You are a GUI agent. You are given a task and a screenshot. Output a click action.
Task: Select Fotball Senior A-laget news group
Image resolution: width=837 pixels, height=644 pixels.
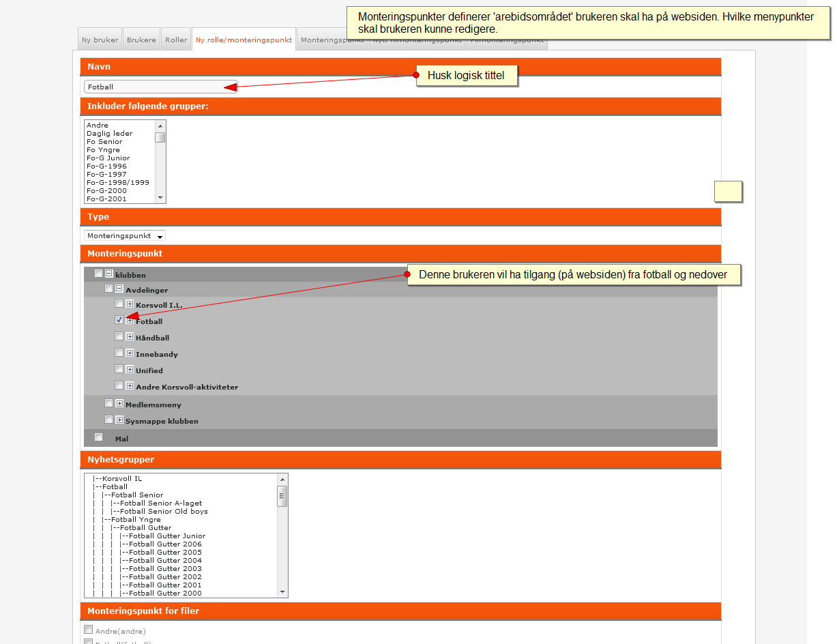(x=147, y=503)
